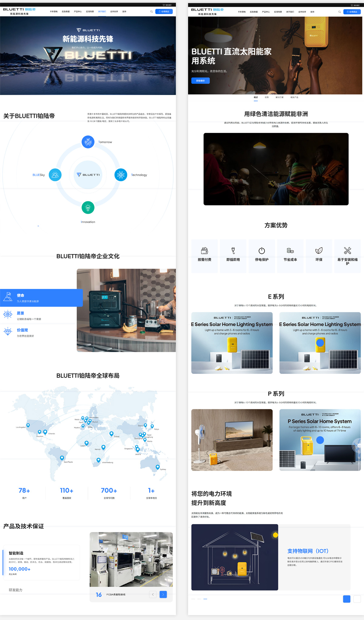The width and height of the screenshot is (364, 620).
Task: Click the 获取报价 button
Action: (200, 81)
